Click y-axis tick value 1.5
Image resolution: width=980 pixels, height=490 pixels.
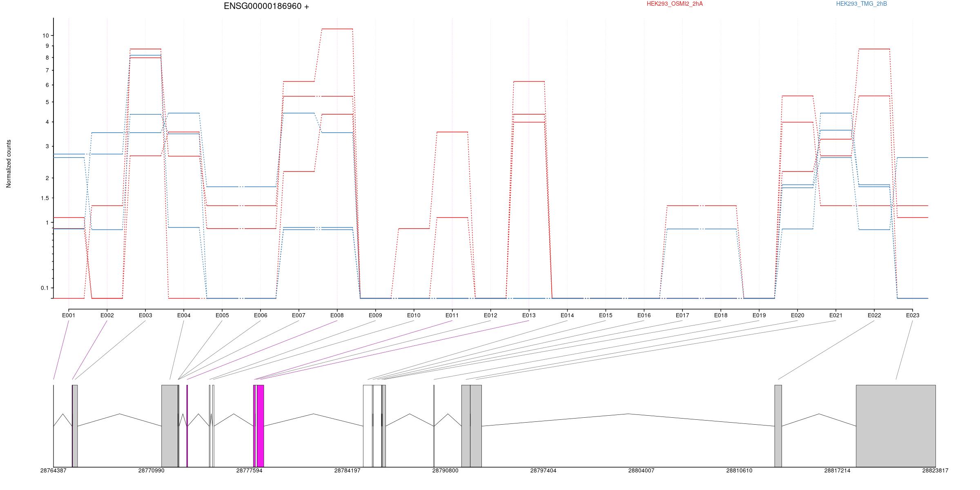[x=45, y=198]
